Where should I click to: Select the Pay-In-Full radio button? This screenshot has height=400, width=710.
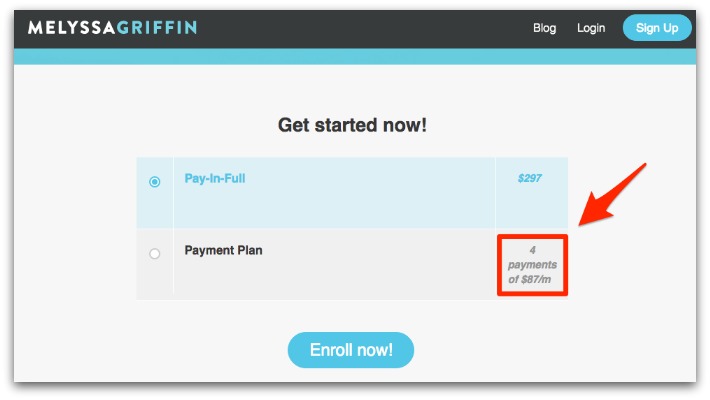[x=155, y=182]
